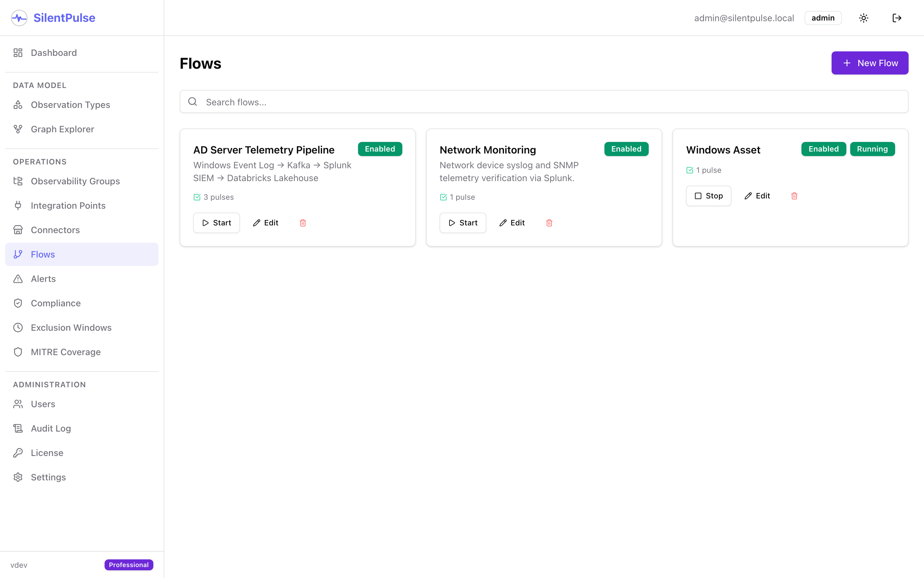Open the Audit Log page
Image resolution: width=924 pixels, height=578 pixels.
click(x=82, y=429)
